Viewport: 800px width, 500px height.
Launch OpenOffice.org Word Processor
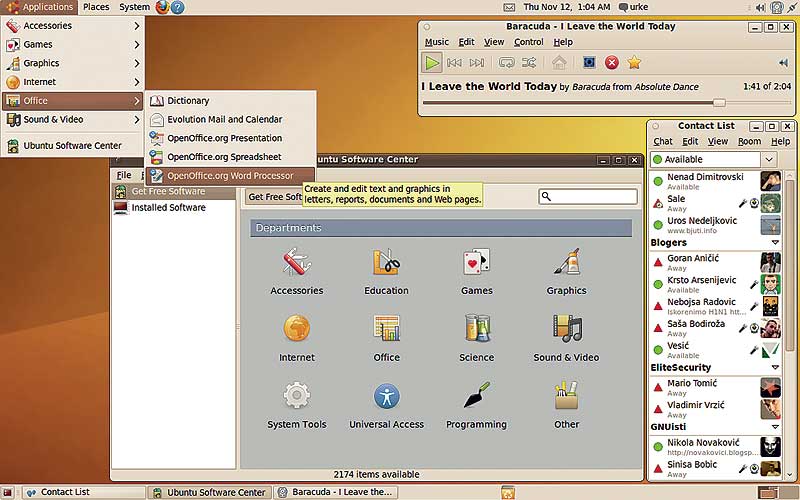tap(230, 176)
